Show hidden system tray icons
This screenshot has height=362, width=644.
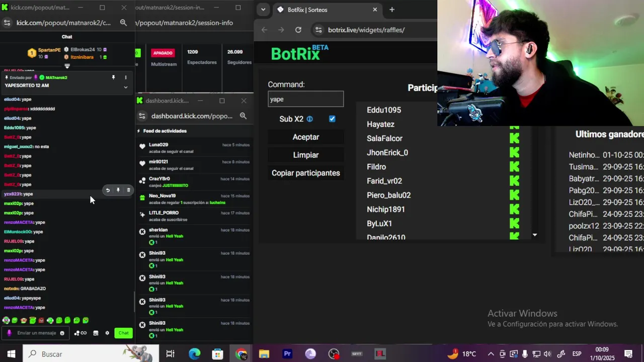(x=491, y=354)
